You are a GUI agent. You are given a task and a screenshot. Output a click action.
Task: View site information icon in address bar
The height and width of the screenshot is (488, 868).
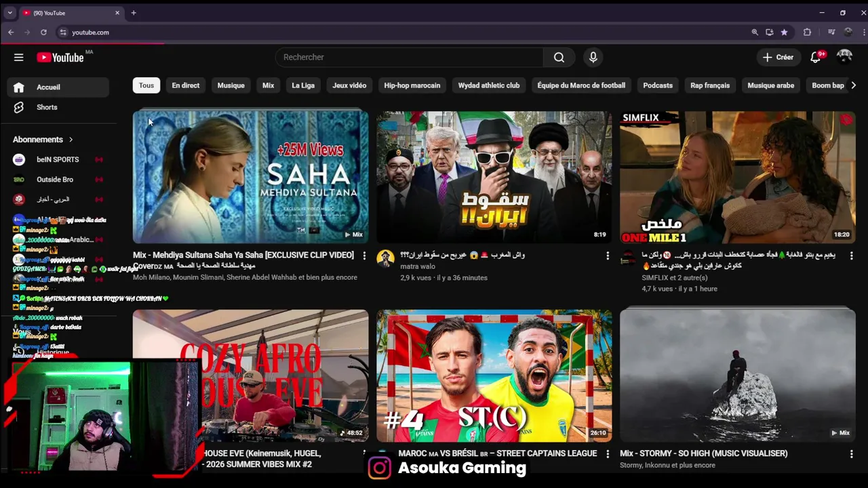point(63,32)
